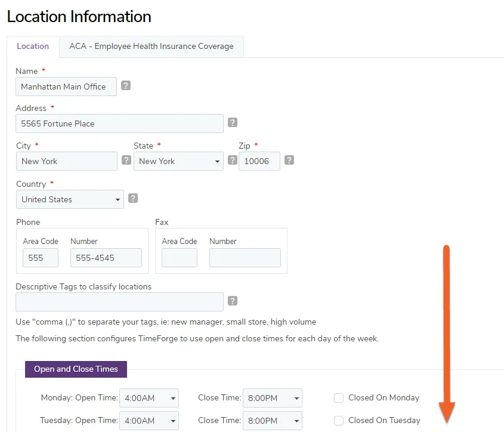The width and height of the screenshot is (504, 432).
Task: Open help icon next to State dropdown
Action: pyautogui.click(x=233, y=160)
